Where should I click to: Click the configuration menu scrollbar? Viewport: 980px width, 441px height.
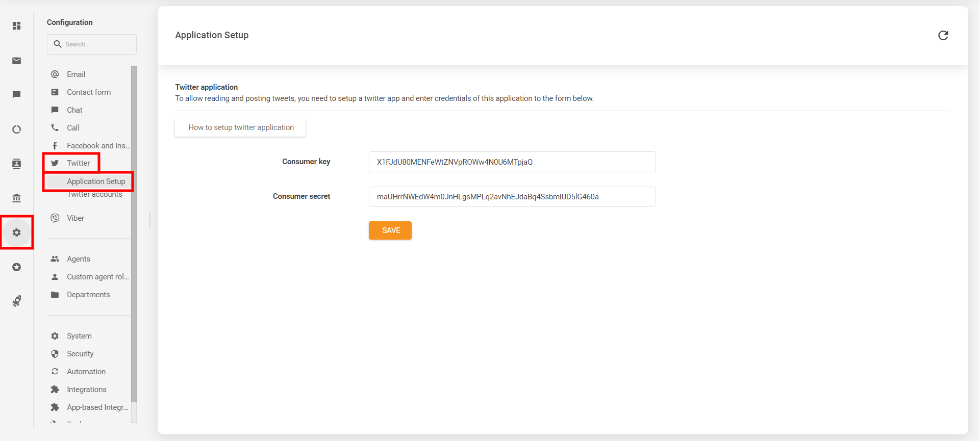[134, 229]
